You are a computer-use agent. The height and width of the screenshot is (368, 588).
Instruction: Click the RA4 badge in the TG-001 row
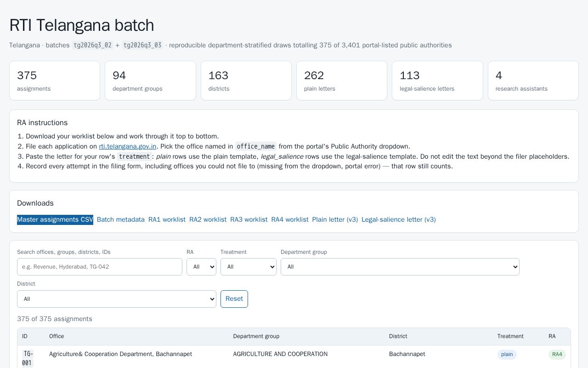click(557, 355)
